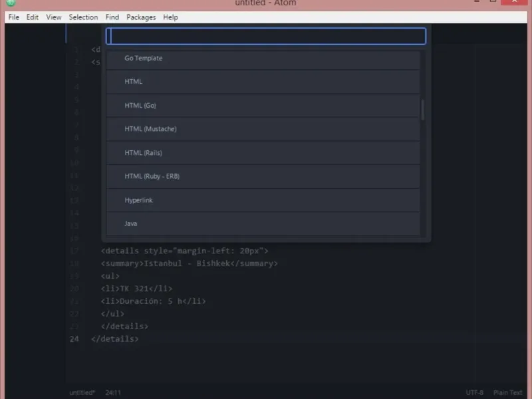Choose HTML (Go) grammar
Image resolution: width=532 pixels, height=399 pixels.
(x=263, y=106)
